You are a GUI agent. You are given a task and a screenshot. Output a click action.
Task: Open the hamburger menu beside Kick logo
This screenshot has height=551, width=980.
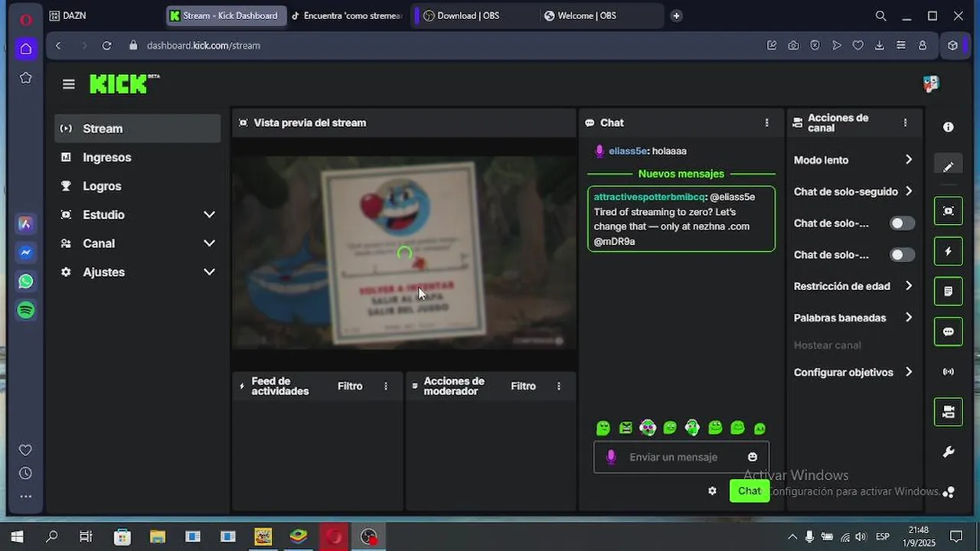click(69, 84)
